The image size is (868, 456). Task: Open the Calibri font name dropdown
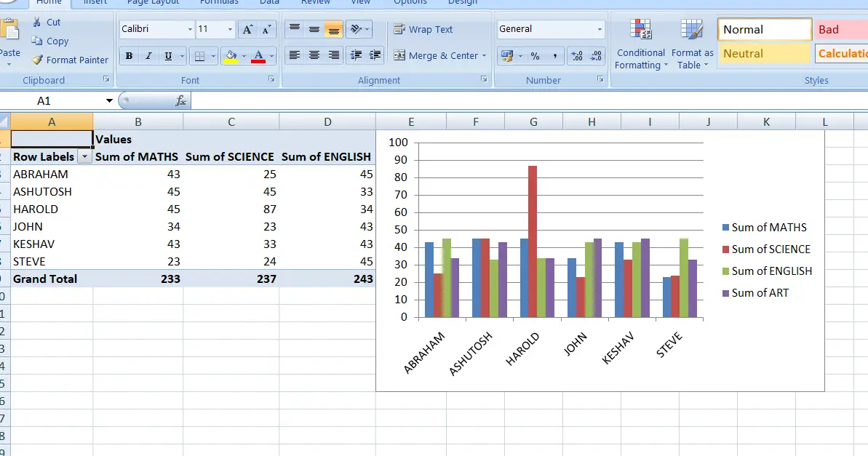pyautogui.click(x=190, y=29)
